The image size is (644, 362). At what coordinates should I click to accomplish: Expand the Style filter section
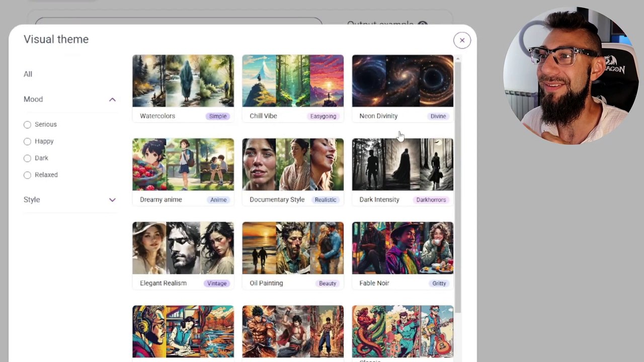pyautogui.click(x=112, y=200)
